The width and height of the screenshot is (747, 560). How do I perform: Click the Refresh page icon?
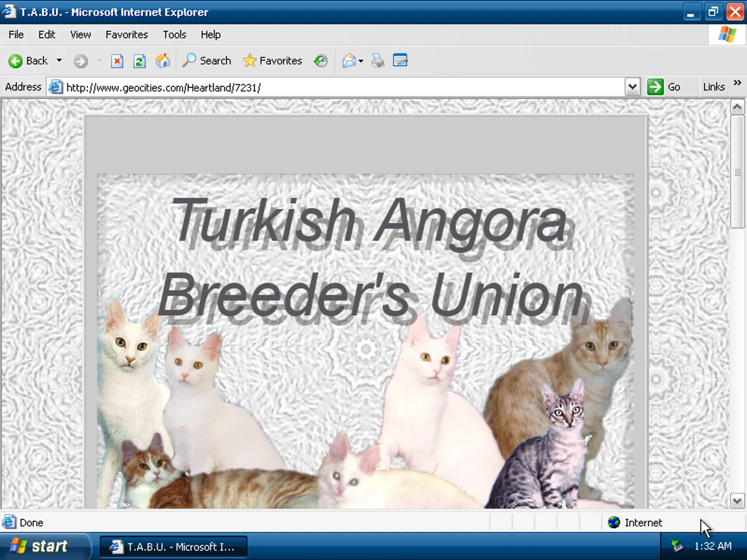(x=139, y=61)
